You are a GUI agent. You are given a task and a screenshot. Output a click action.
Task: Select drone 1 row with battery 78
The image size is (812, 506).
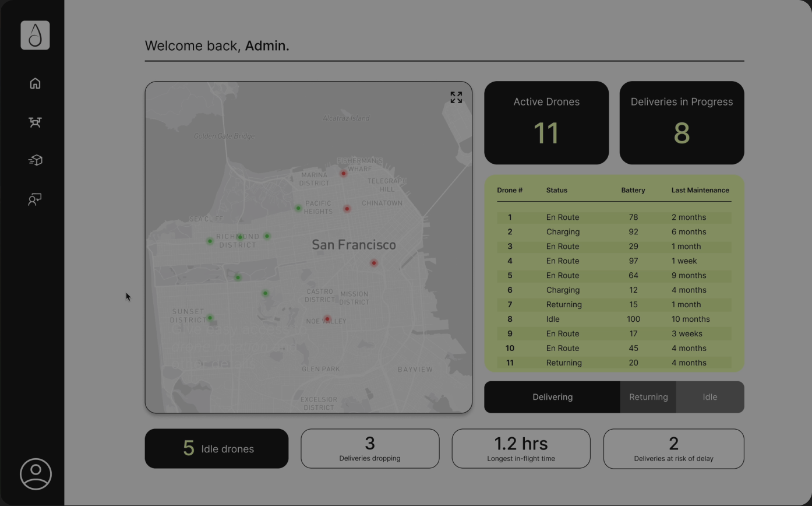pyautogui.click(x=614, y=217)
